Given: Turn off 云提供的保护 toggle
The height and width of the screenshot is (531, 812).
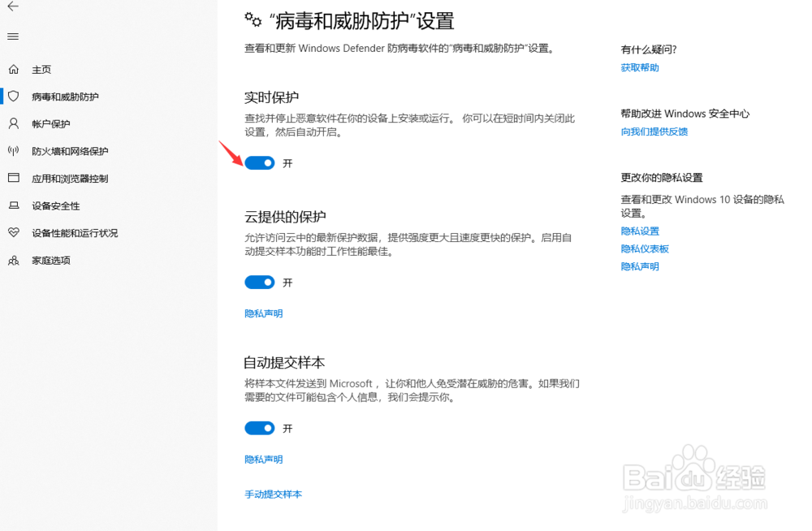Looking at the screenshot, I should (x=260, y=283).
